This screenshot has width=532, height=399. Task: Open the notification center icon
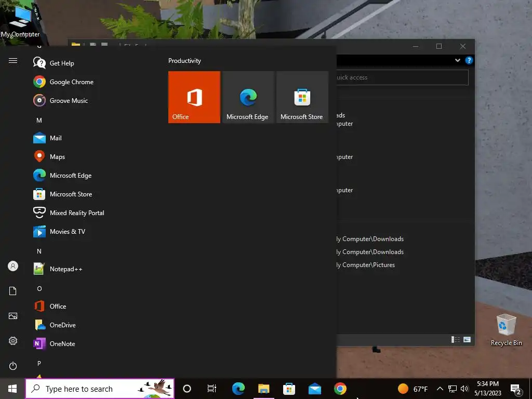tap(516, 389)
